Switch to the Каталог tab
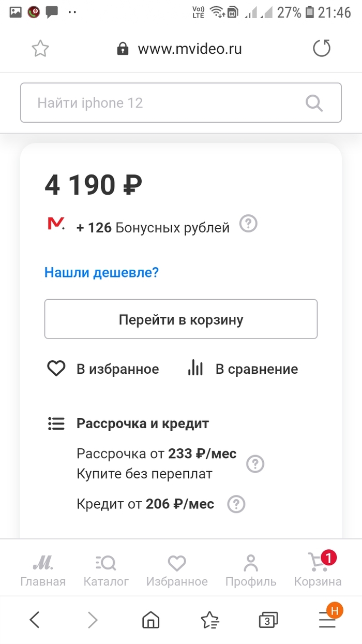 106,570
